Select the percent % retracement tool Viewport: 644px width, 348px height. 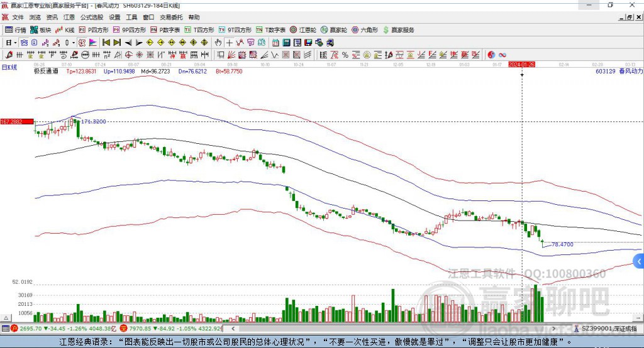[345, 55]
